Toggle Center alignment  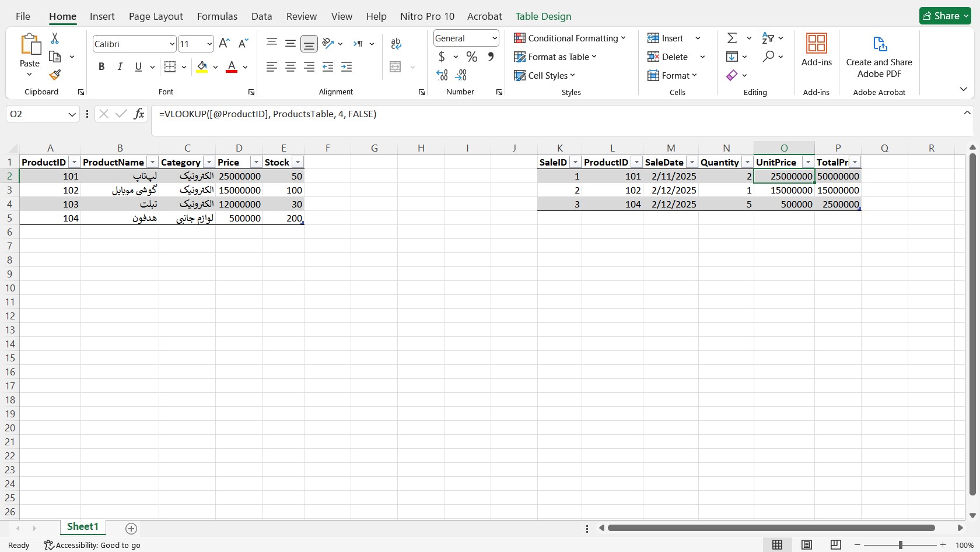tap(290, 66)
